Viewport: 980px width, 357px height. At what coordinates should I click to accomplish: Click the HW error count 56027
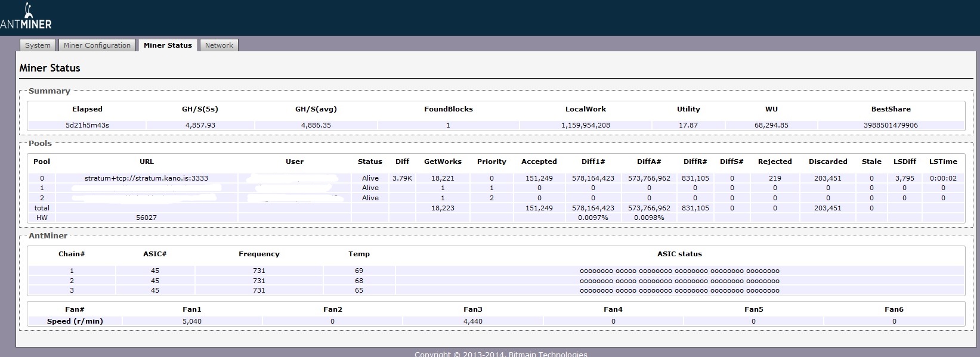(x=146, y=218)
